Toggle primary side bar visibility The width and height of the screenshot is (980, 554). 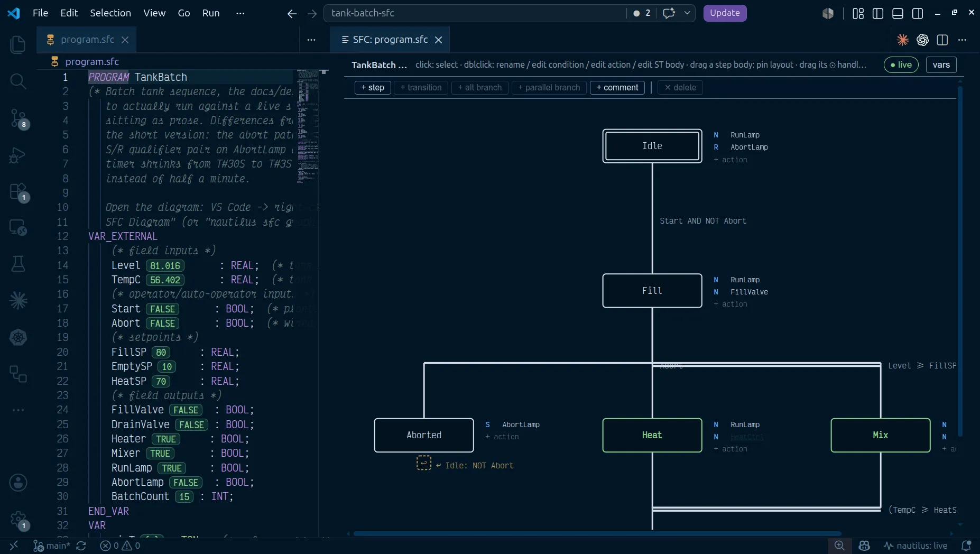(x=877, y=13)
